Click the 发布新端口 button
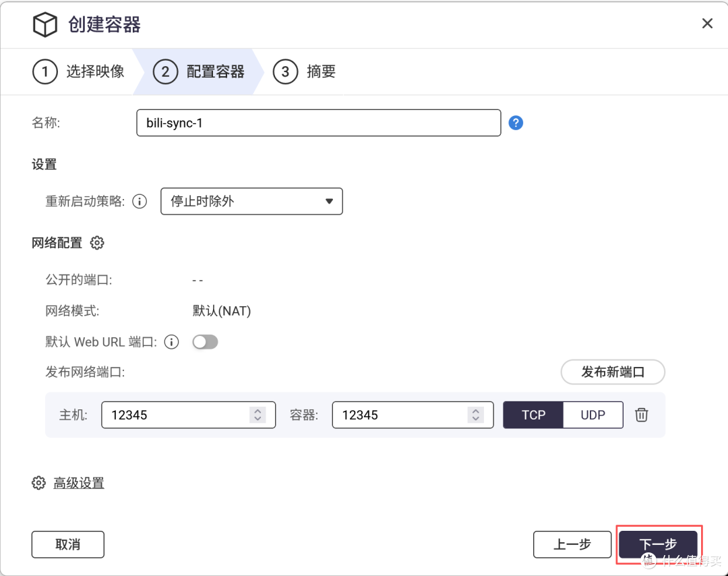 pos(613,372)
